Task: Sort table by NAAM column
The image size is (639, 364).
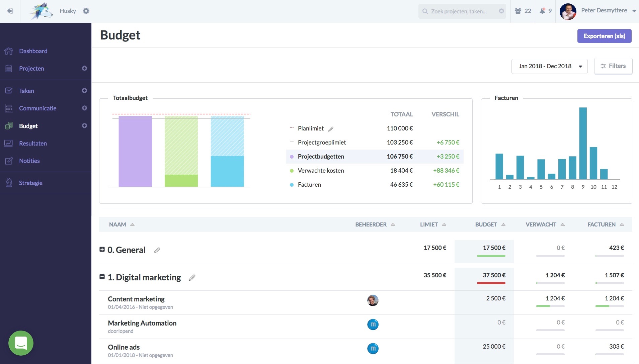Action: [x=122, y=224]
